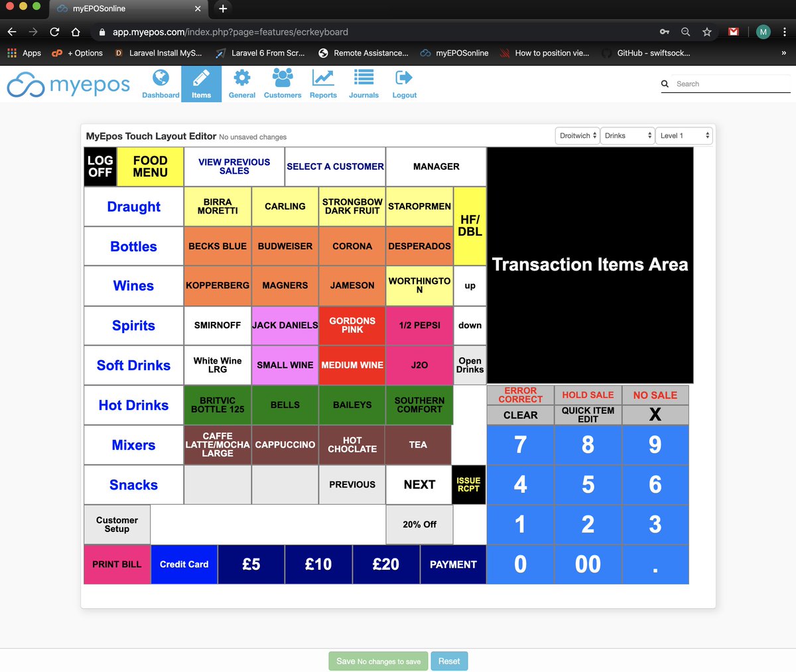
Task: Open the Chrome profile avatar
Action: tap(763, 32)
